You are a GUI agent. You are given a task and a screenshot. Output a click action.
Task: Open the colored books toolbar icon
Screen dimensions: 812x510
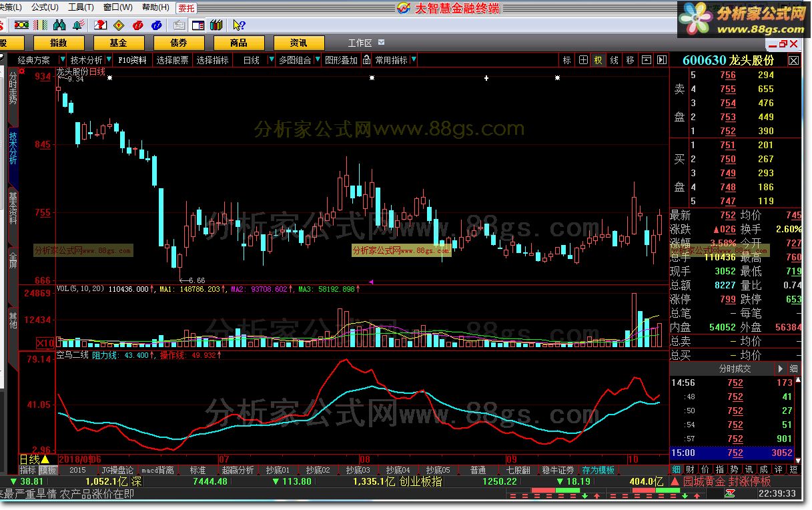point(216,25)
